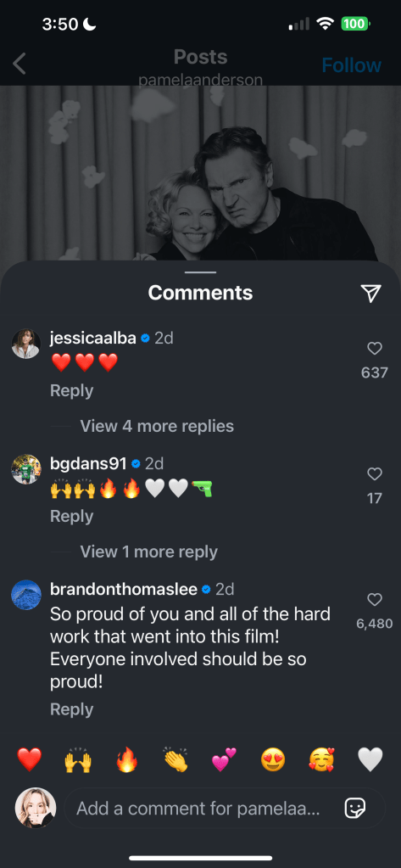Image resolution: width=401 pixels, height=868 pixels.
Task: Insert the heart-eyes quick emoji
Action: coord(273,759)
